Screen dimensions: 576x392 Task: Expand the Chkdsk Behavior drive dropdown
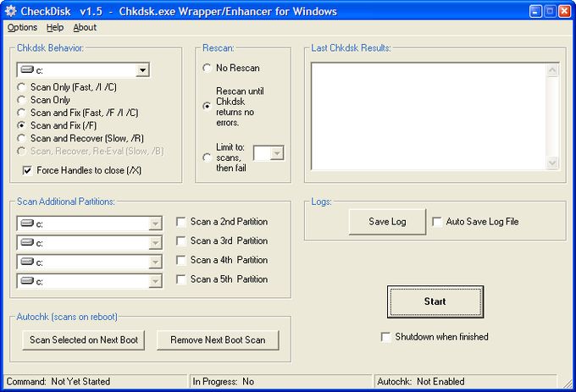pos(142,69)
